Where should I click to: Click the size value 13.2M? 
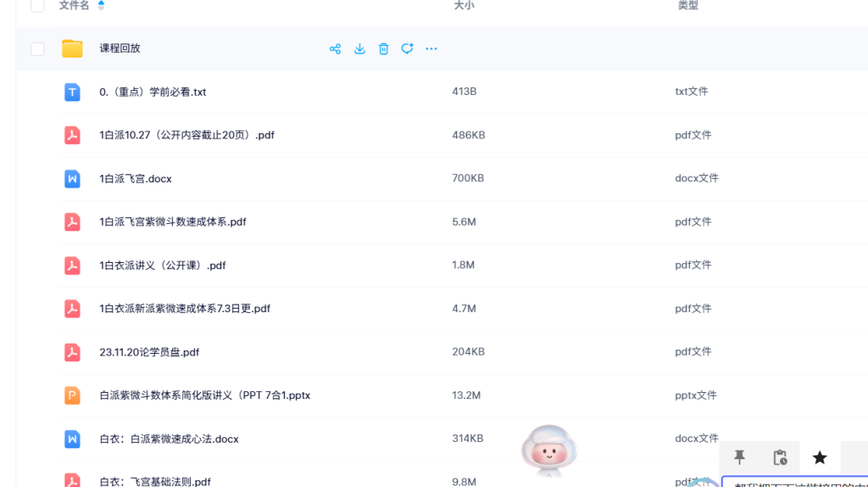click(466, 395)
